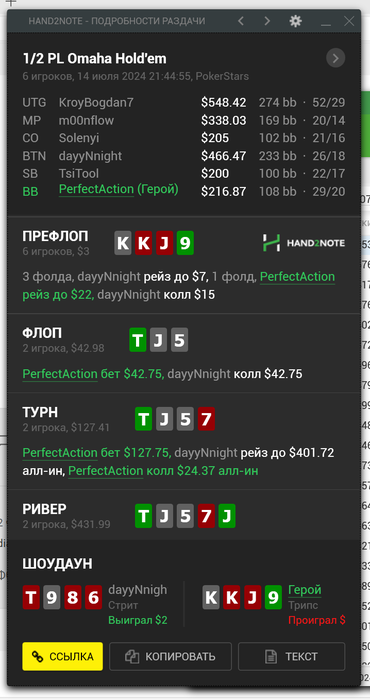Expand hand details with round chevron button
This screenshot has height=700, width=370.
pyautogui.click(x=336, y=58)
